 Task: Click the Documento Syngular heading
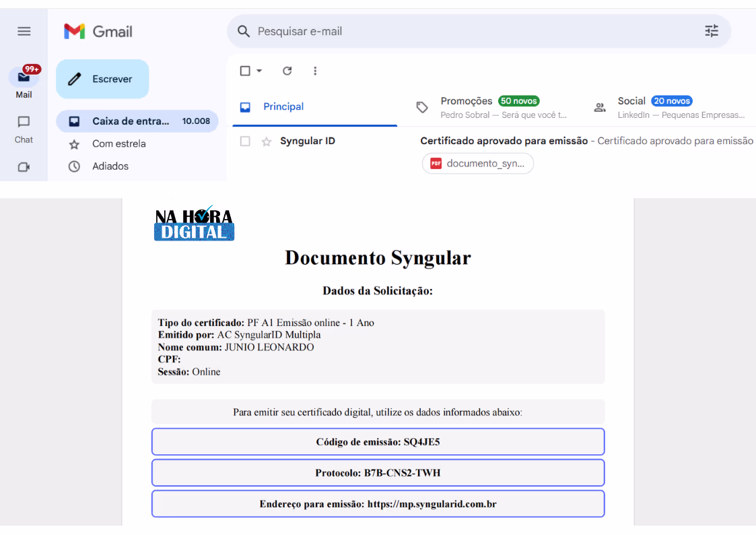(378, 257)
